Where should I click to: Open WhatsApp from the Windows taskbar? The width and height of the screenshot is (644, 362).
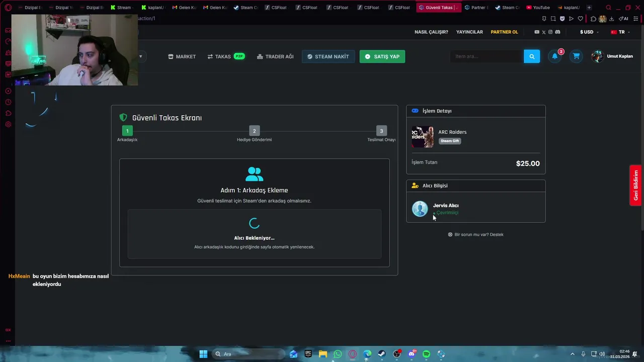(338, 354)
